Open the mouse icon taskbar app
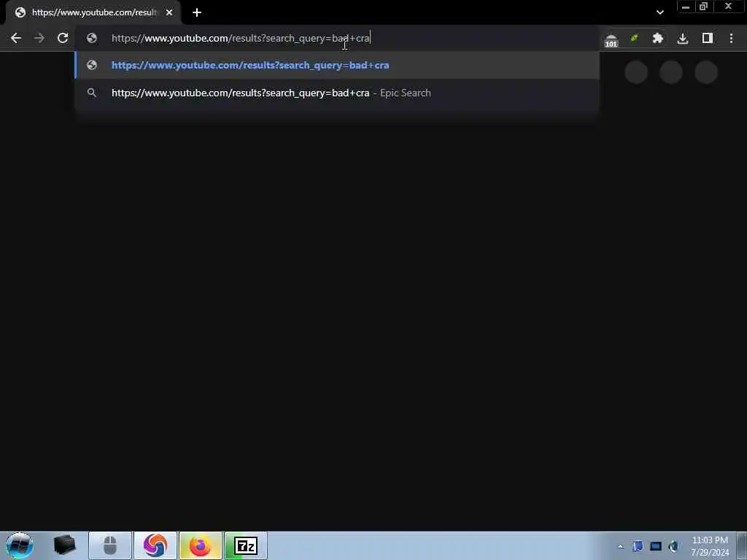The width and height of the screenshot is (747, 560). (110, 545)
